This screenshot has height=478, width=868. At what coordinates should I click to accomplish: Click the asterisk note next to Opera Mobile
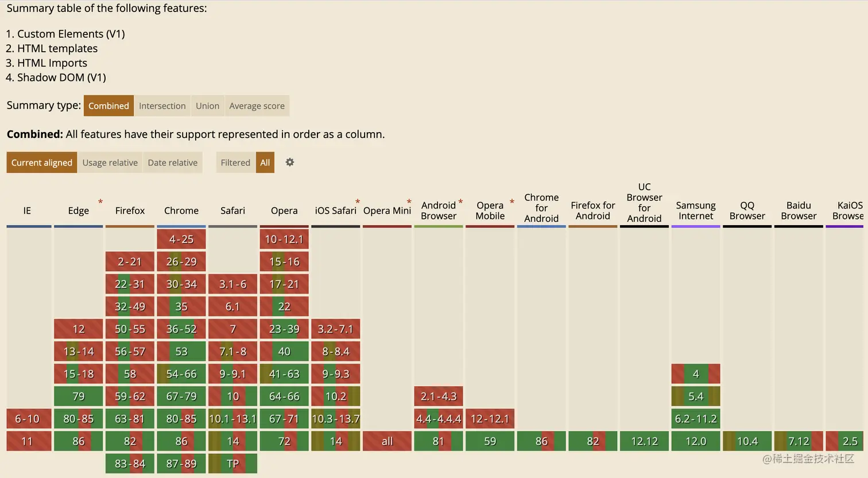pyautogui.click(x=512, y=202)
